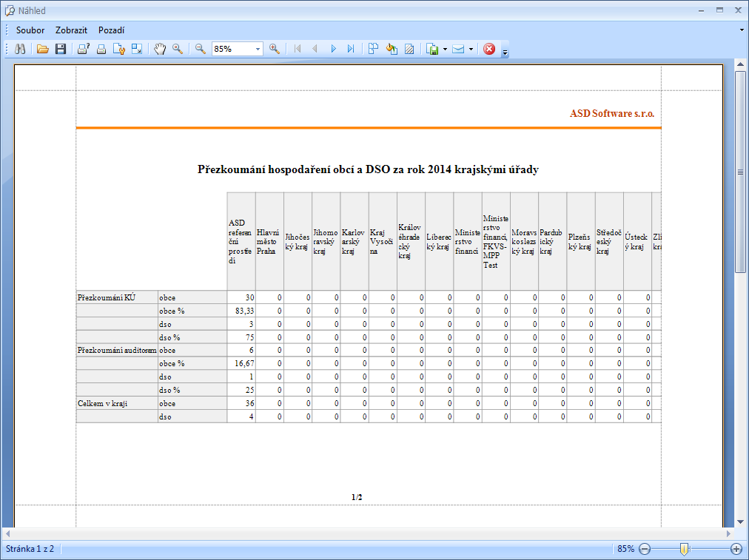Select the hand pan tool
749x560 pixels.
pos(160,49)
